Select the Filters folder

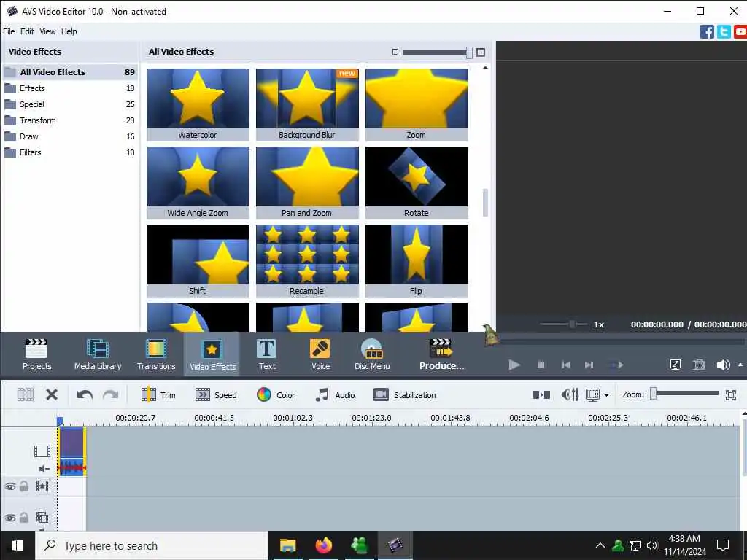click(x=70, y=152)
